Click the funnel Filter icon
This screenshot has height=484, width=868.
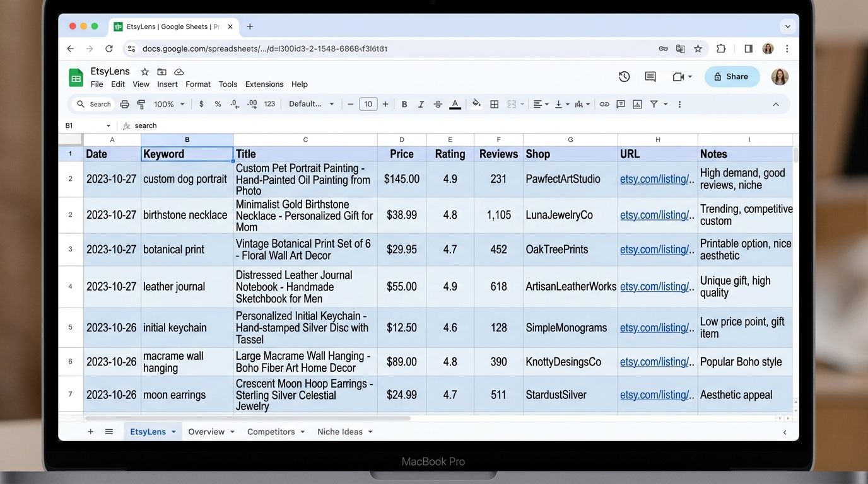(x=654, y=104)
